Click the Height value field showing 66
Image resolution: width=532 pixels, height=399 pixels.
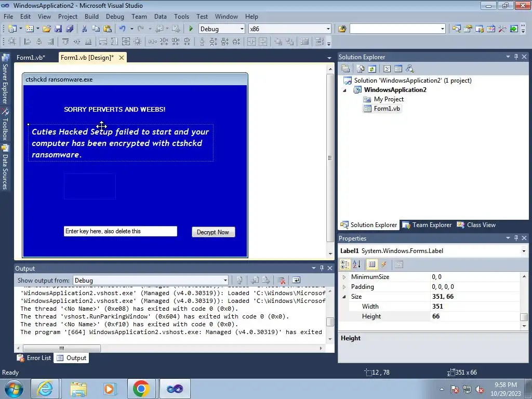point(475,316)
